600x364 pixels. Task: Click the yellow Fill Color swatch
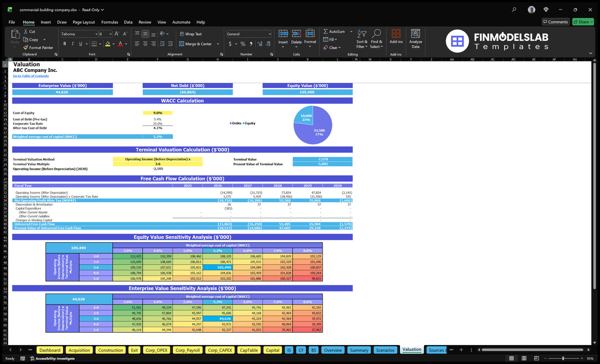pos(107,44)
